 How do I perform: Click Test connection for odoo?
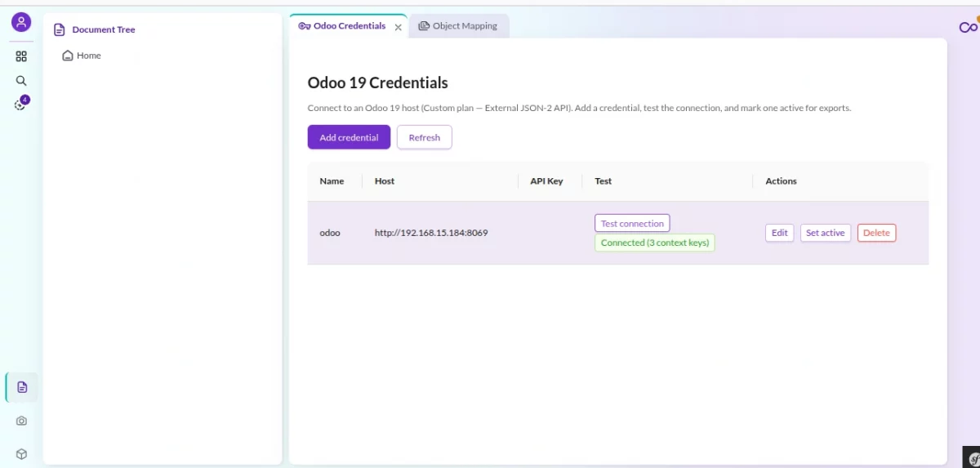[632, 224]
